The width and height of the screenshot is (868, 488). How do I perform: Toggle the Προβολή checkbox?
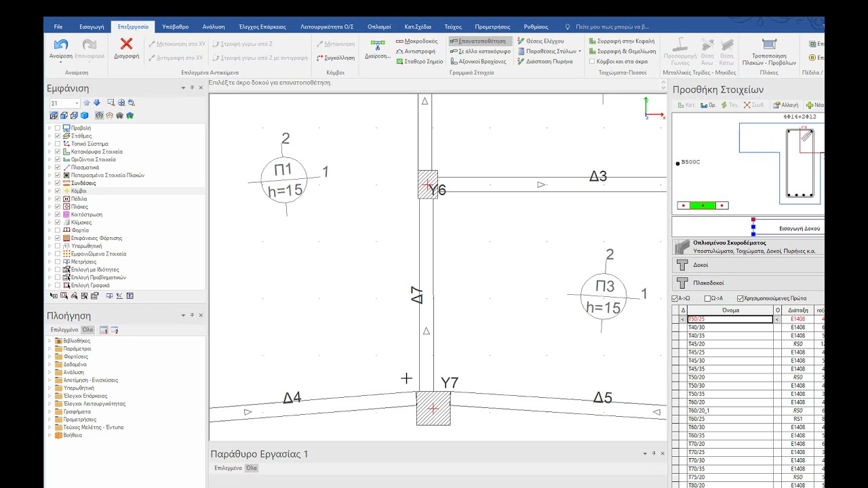[58, 128]
